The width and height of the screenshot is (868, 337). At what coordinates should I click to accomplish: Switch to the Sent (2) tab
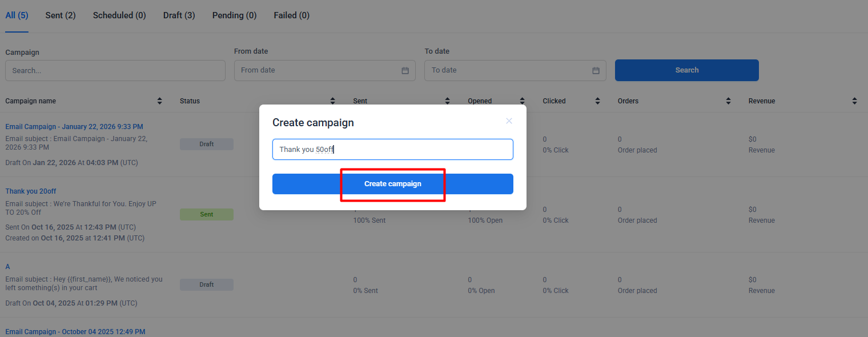[x=61, y=15]
